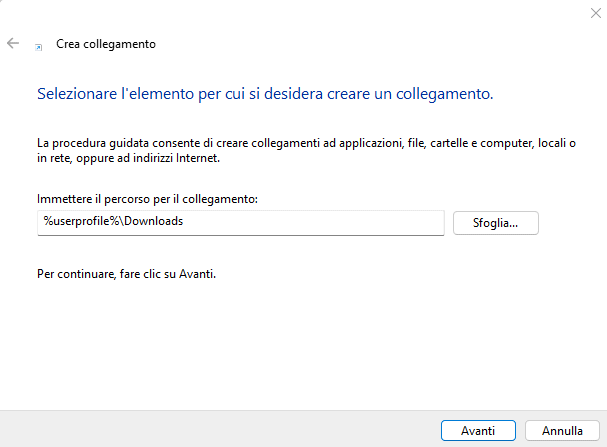Click the words in rete in the description
The width and height of the screenshot is (607, 447).
click(x=52, y=158)
